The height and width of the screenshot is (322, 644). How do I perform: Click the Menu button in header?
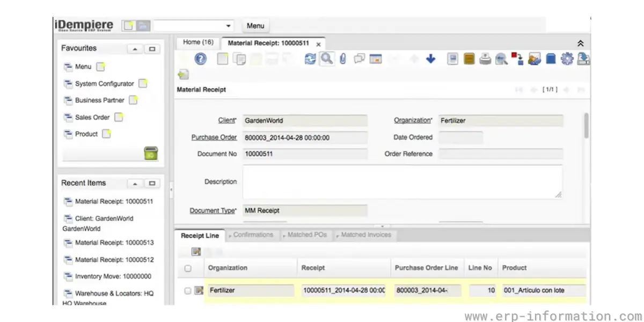coord(255,26)
